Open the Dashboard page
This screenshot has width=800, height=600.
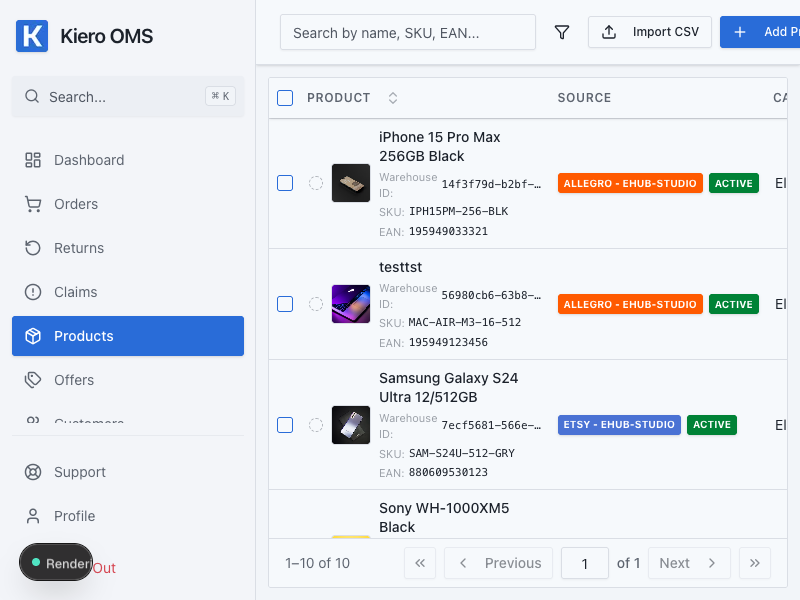point(128,160)
